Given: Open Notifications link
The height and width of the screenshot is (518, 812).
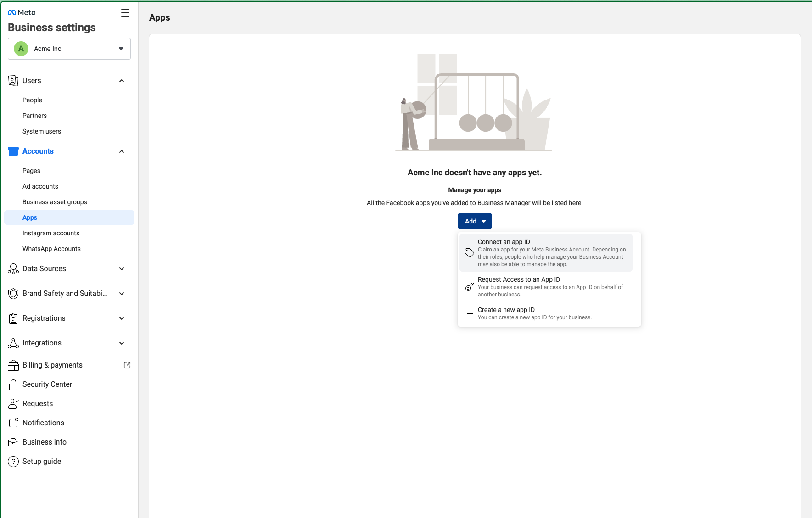Looking at the screenshot, I should (43, 423).
